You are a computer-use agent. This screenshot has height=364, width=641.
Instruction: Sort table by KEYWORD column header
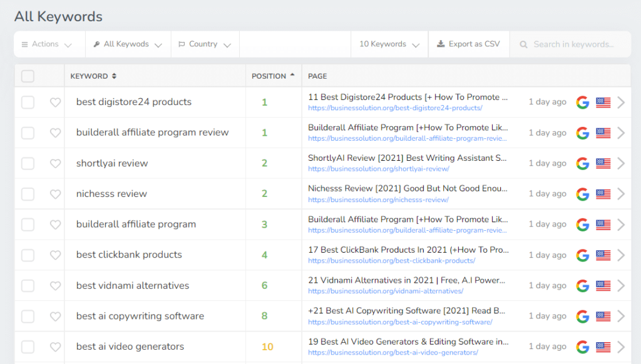click(x=93, y=76)
